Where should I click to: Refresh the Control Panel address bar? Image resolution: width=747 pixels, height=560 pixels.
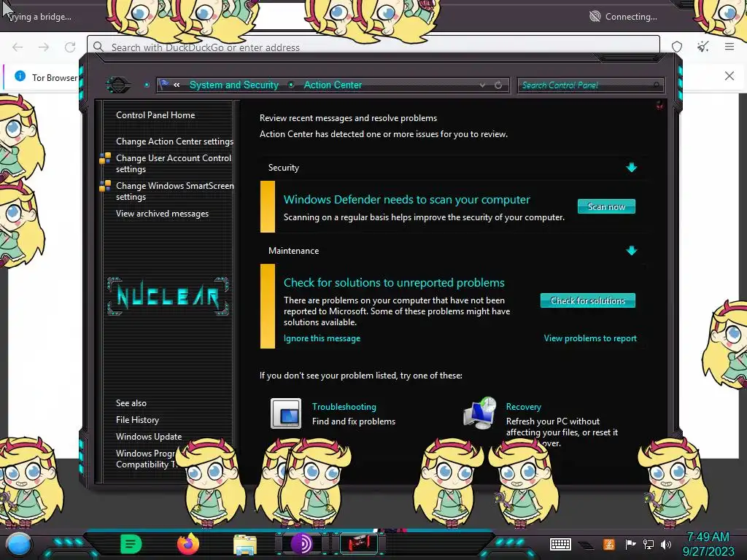coord(498,85)
